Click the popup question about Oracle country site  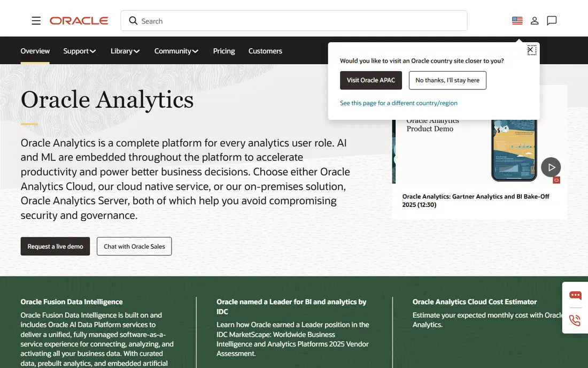point(422,61)
